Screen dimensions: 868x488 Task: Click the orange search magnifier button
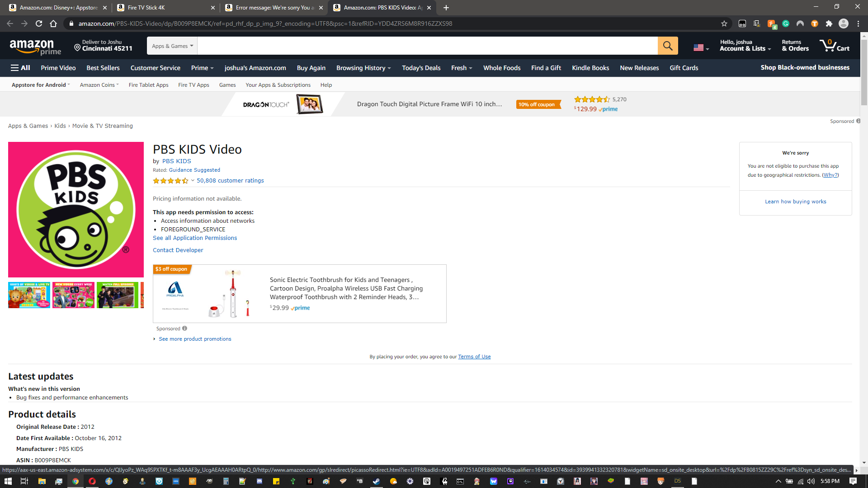(668, 46)
